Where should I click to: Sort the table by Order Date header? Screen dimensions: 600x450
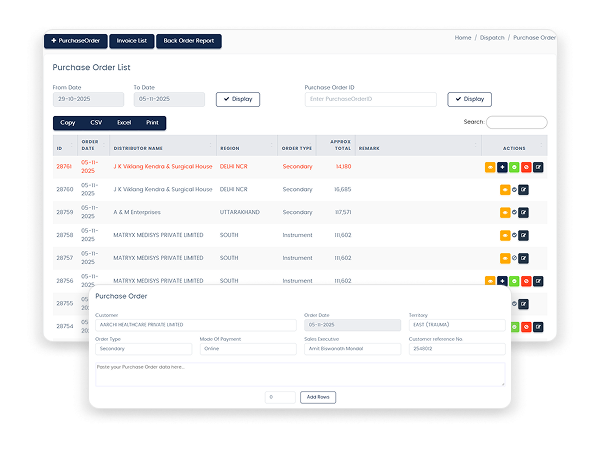93,146
